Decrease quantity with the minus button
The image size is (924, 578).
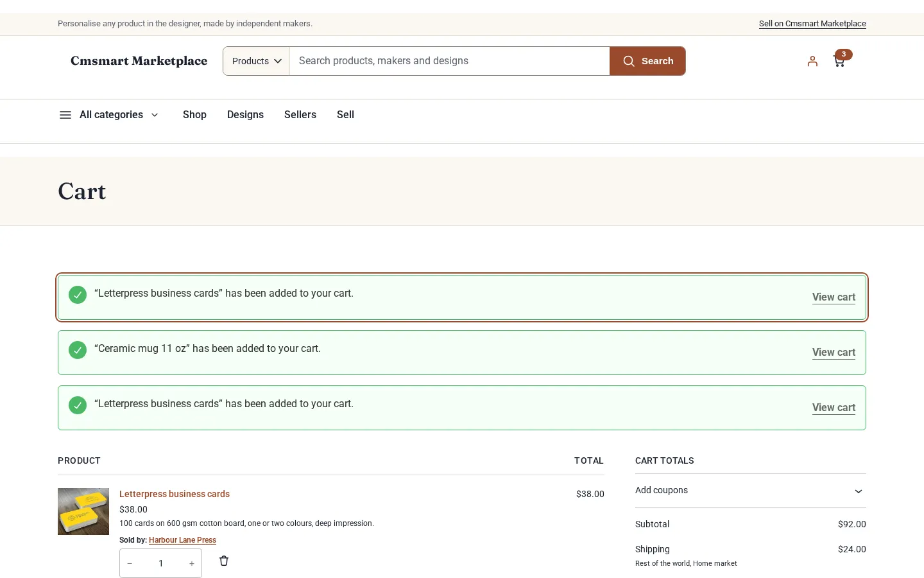pyautogui.click(x=130, y=563)
